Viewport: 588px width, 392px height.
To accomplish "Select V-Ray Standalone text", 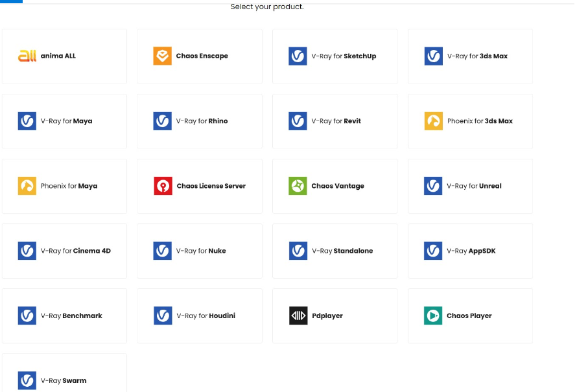I will tap(342, 251).
